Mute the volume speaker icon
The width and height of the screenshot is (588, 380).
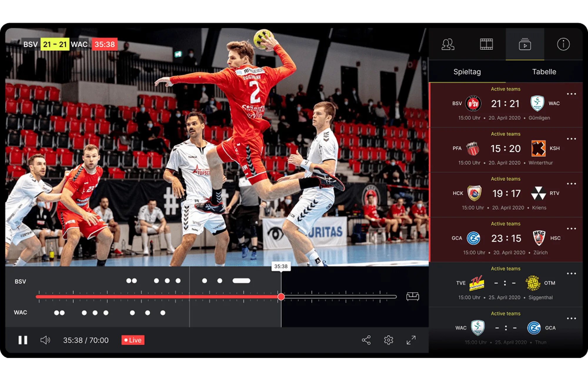pos(45,340)
